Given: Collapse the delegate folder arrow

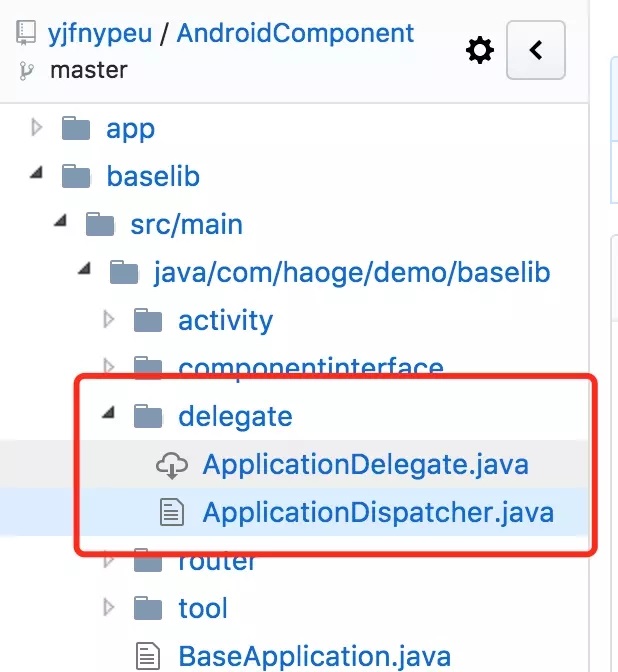Looking at the screenshot, I should click(x=109, y=413).
